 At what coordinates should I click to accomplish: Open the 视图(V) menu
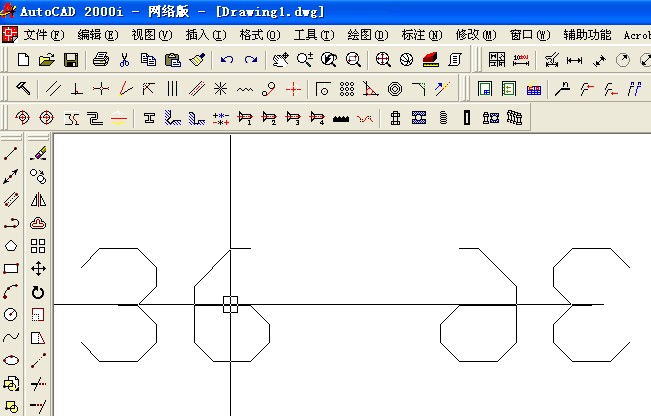(x=152, y=35)
